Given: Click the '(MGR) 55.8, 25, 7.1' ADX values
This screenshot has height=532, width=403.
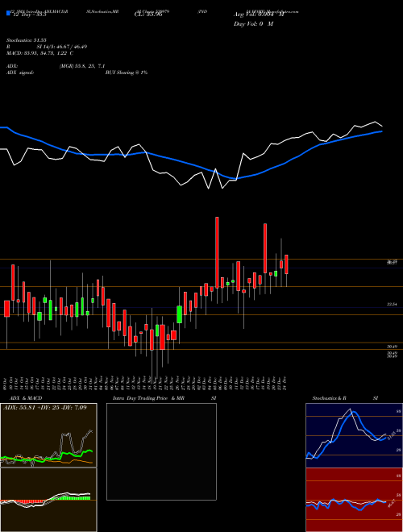Looking at the screenshot, I should point(81,66).
